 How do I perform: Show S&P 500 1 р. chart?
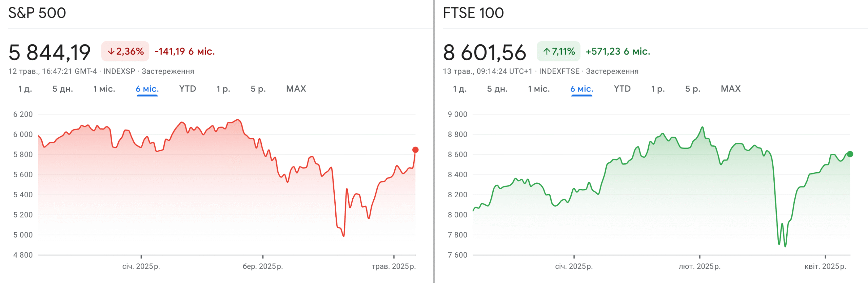223,89
